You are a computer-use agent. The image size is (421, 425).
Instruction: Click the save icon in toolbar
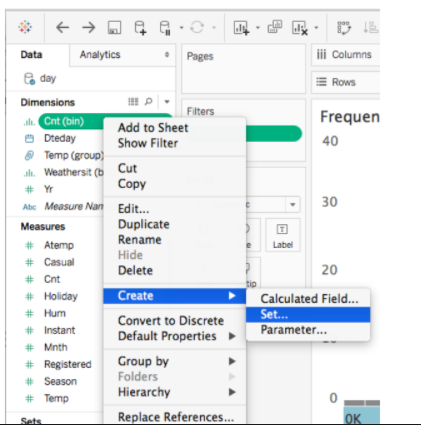pyautogui.click(x=114, y=27)
